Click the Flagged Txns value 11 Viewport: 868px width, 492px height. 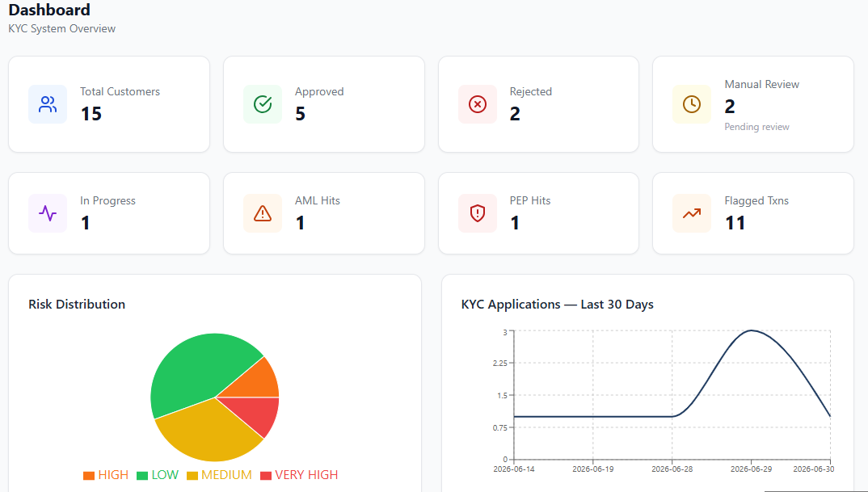pos(735,223)
